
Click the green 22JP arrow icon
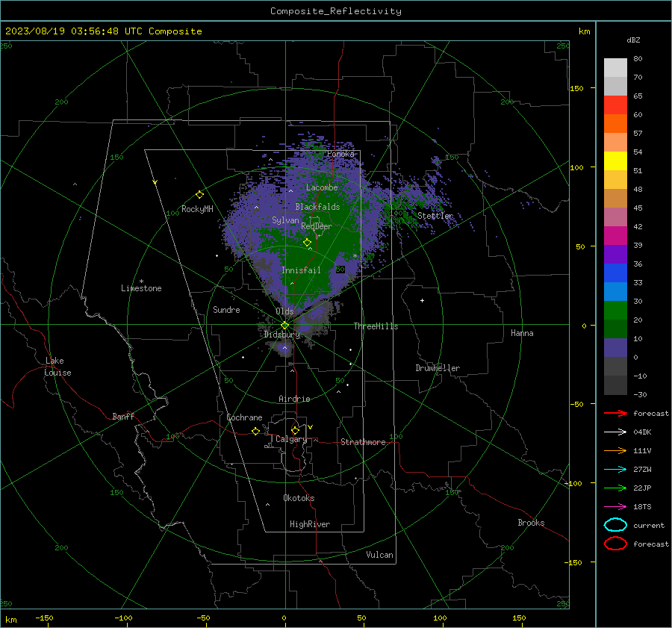point(615,488)
